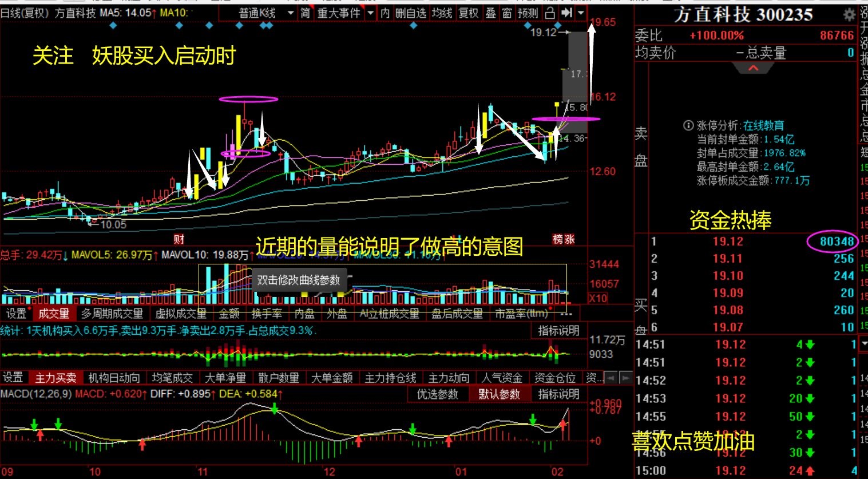The width and height of the screenshot is (868, 479).
Task: Click the 均线 moving-average toolbar icon
Action: (443, 13)
